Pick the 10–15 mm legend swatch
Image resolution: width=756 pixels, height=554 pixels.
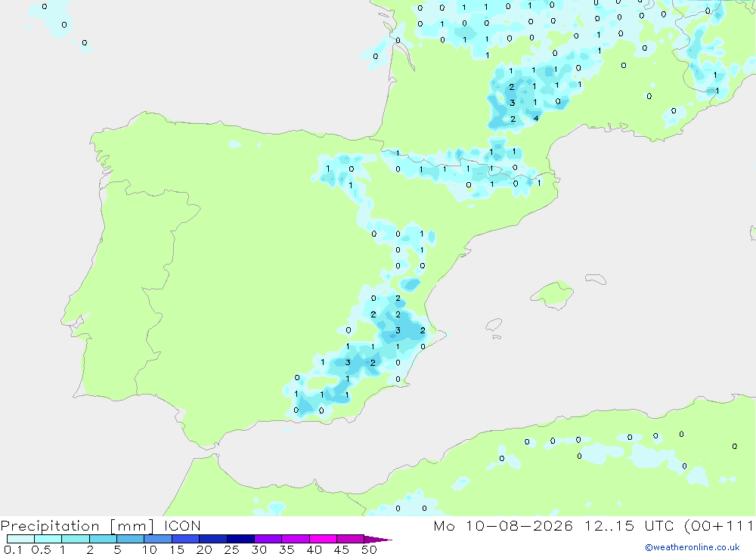[x=158, y=539]
